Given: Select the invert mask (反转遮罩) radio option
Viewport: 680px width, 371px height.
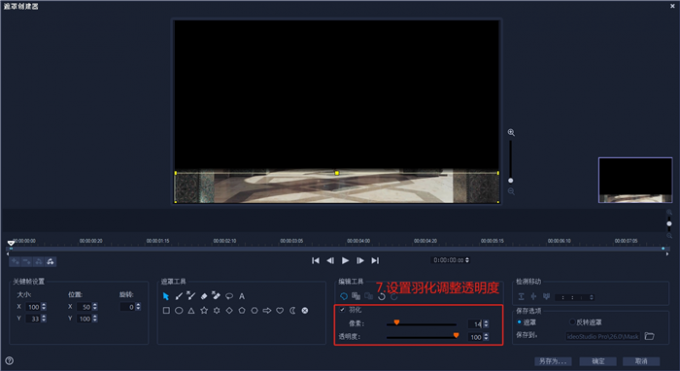Looking at the screenshot, I should click(572, 322).
